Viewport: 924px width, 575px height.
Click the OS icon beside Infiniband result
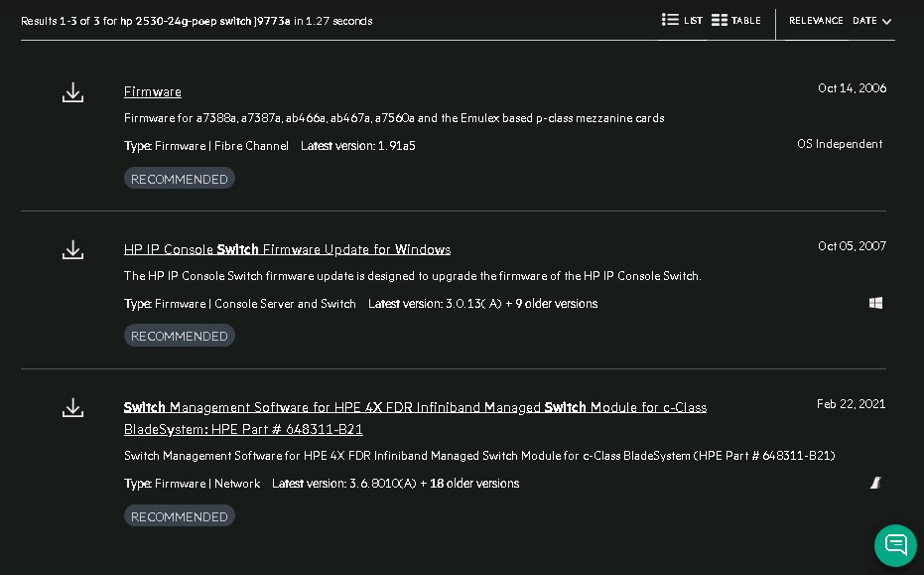tap(875, 483)
